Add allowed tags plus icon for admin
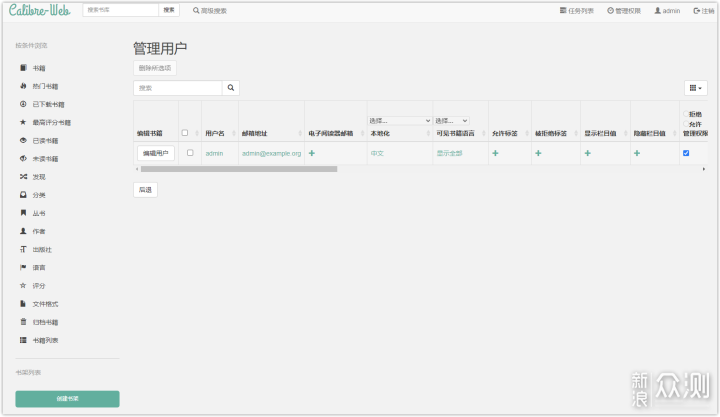The image size is (720, 417). point(495,153)
